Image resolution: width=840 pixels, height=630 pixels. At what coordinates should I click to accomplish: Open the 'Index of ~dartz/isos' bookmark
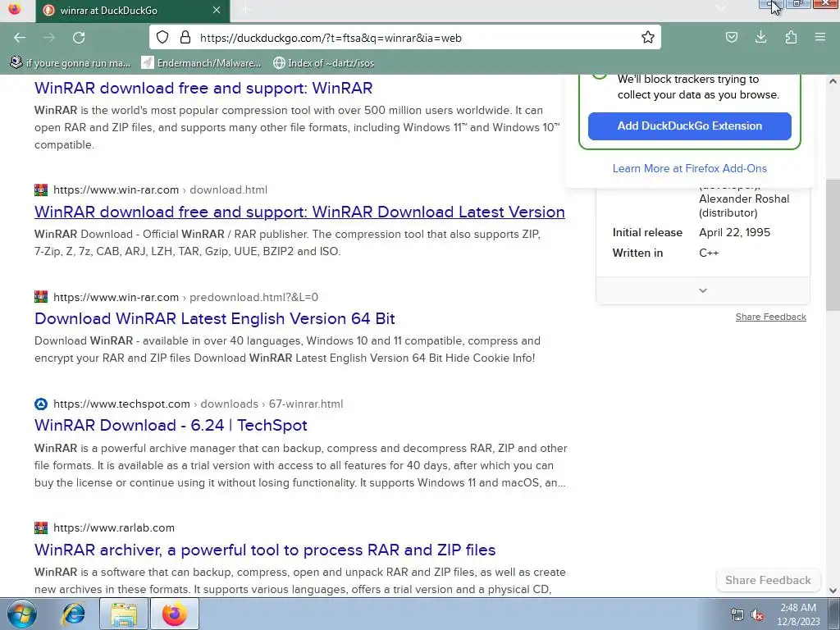[x=323, y=63]
